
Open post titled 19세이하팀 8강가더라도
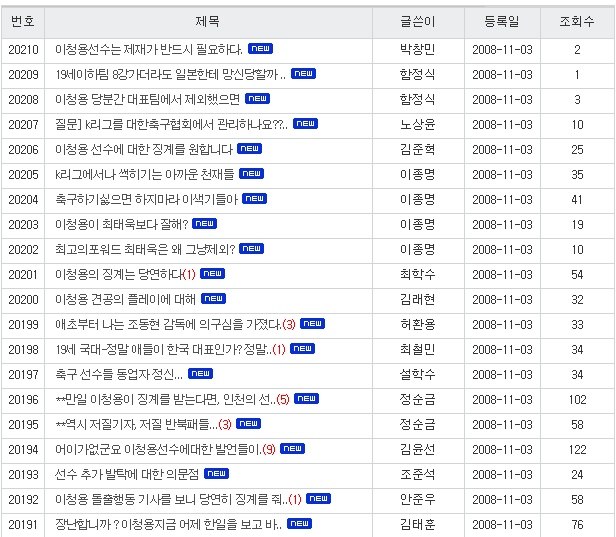click(170, 74)
